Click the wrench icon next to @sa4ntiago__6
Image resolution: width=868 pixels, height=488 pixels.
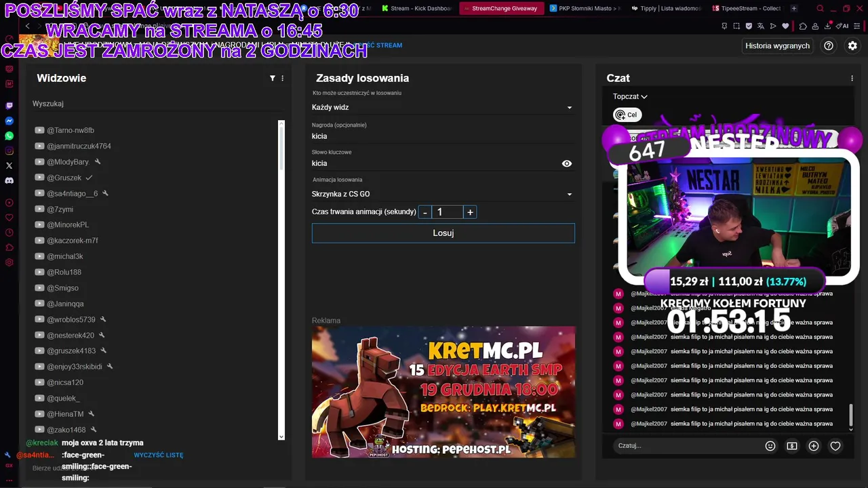point(105,193)
